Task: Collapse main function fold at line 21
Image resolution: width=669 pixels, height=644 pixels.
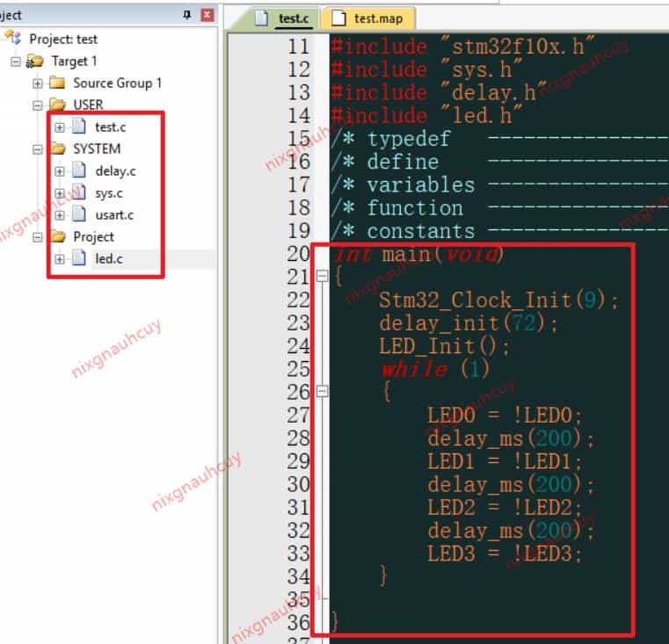Action: (323, 277)
